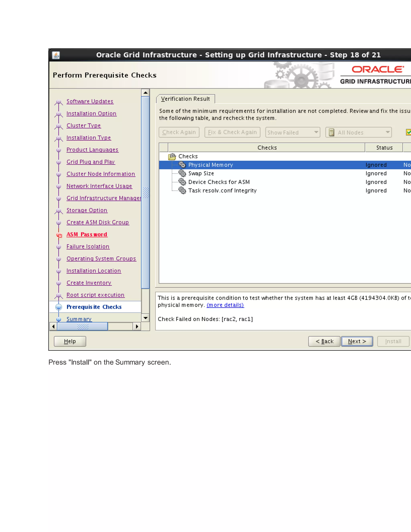Click the steps panel scroll down arrow
Image resolution: width=411 pixels, height=532 pixels.
(x=145, y=318)
